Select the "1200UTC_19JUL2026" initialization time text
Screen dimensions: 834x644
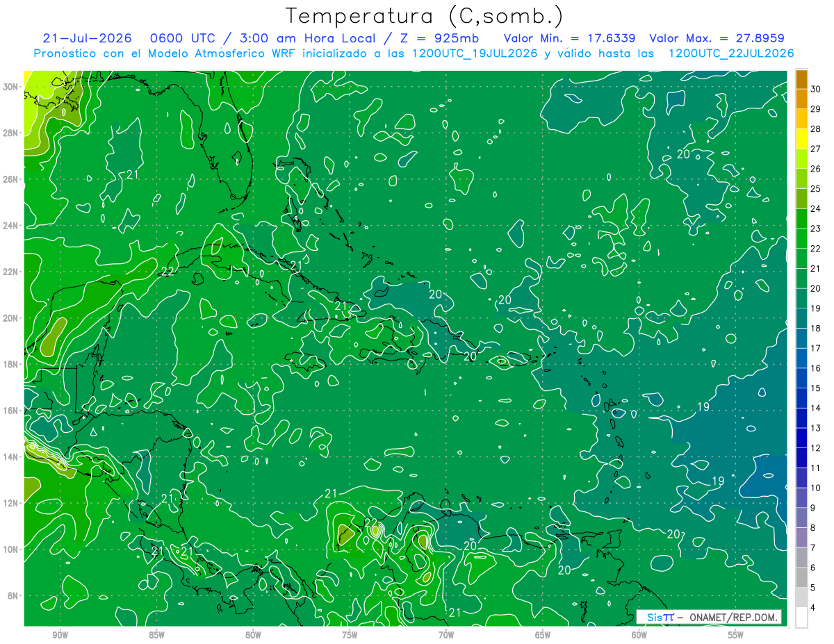click(475, 53)
